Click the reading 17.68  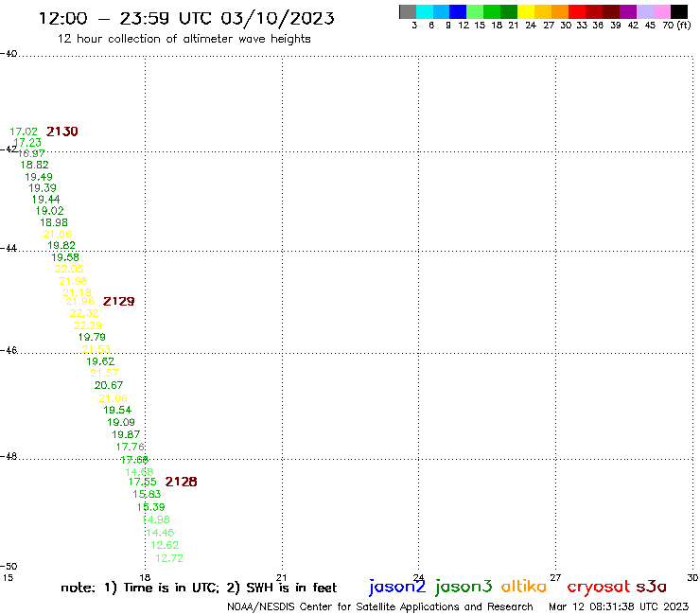(x=134, y=460)
